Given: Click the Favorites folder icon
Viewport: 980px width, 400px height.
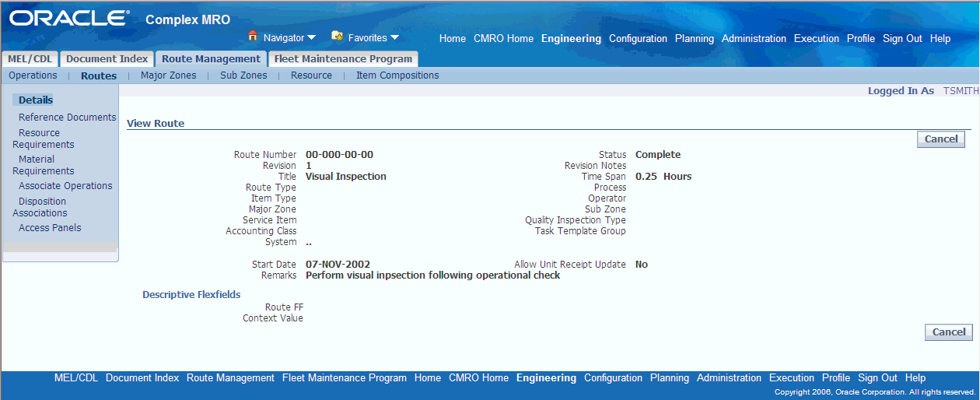Looking at the screenshot, I should tap(338, 36).
